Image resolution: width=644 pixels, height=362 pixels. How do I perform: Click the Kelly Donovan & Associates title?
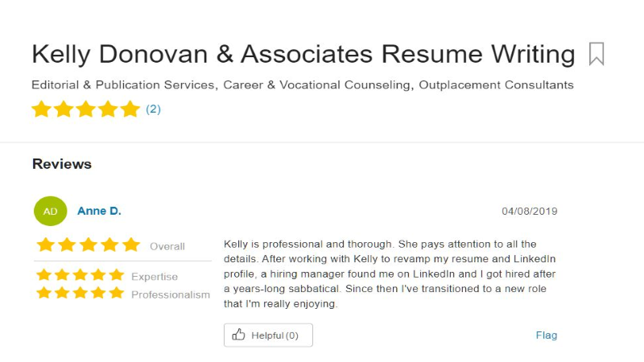click(x=303, y=54)
